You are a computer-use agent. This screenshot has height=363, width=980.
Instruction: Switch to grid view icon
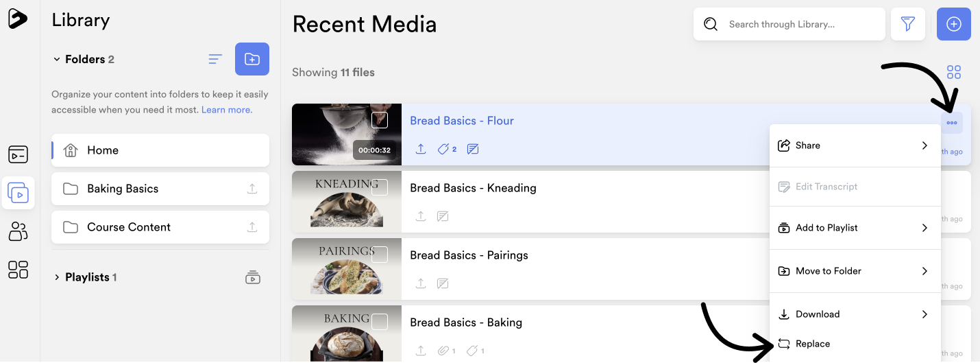[x=954, y=72]
